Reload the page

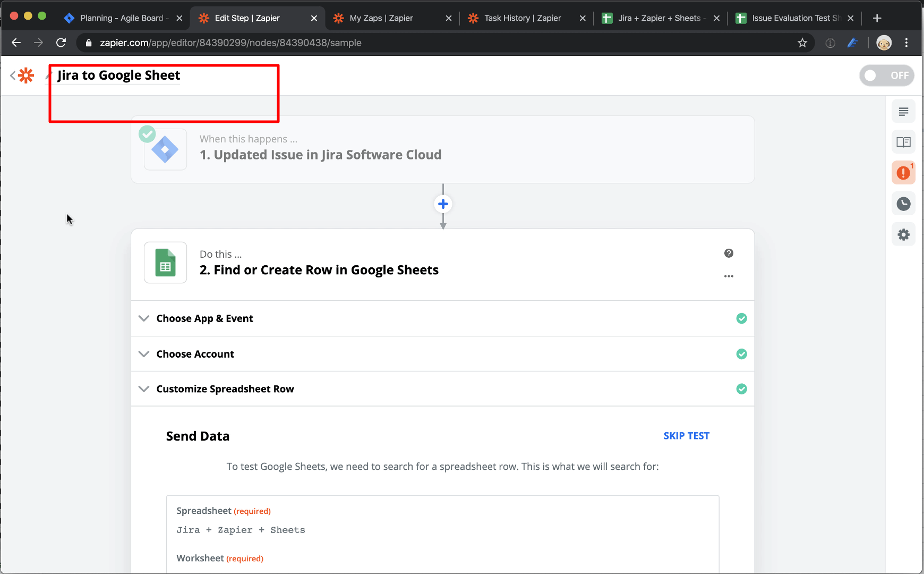[x=61, y=43]
